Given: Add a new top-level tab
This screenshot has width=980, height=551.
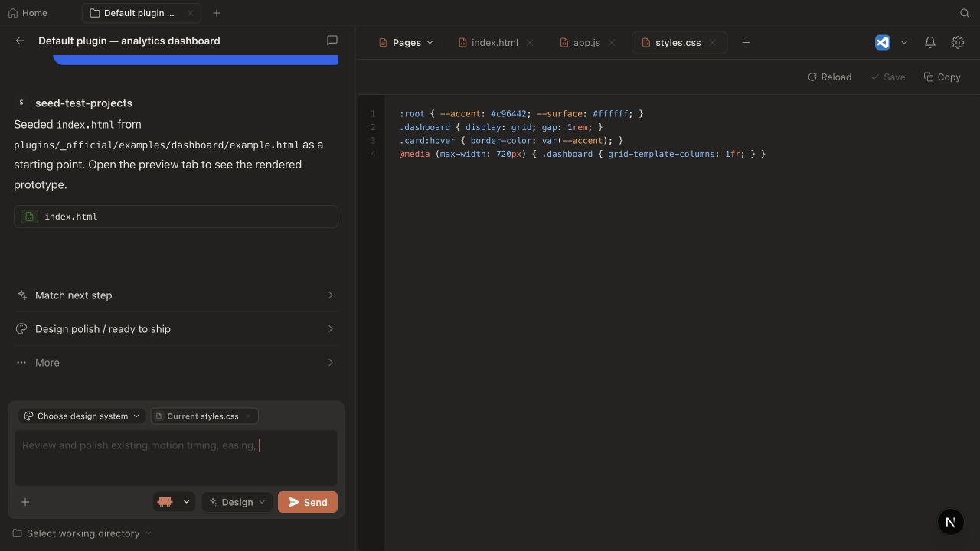Looking at the screenshot, I should pos(217,13).
